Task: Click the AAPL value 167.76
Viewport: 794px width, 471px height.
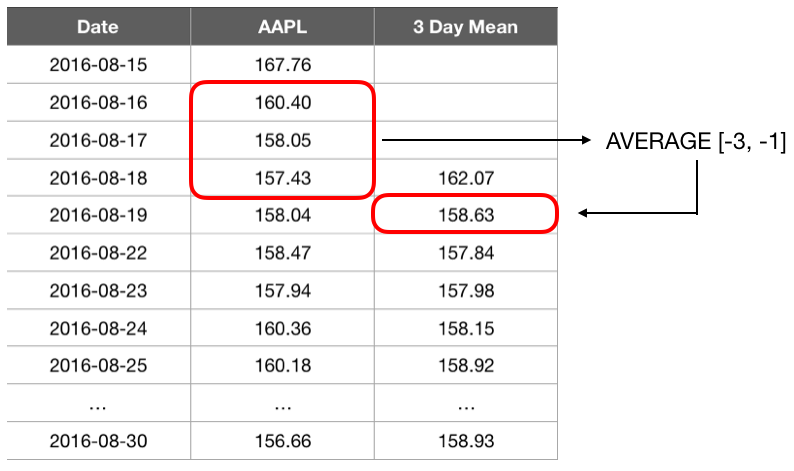Action: point(283,66)
